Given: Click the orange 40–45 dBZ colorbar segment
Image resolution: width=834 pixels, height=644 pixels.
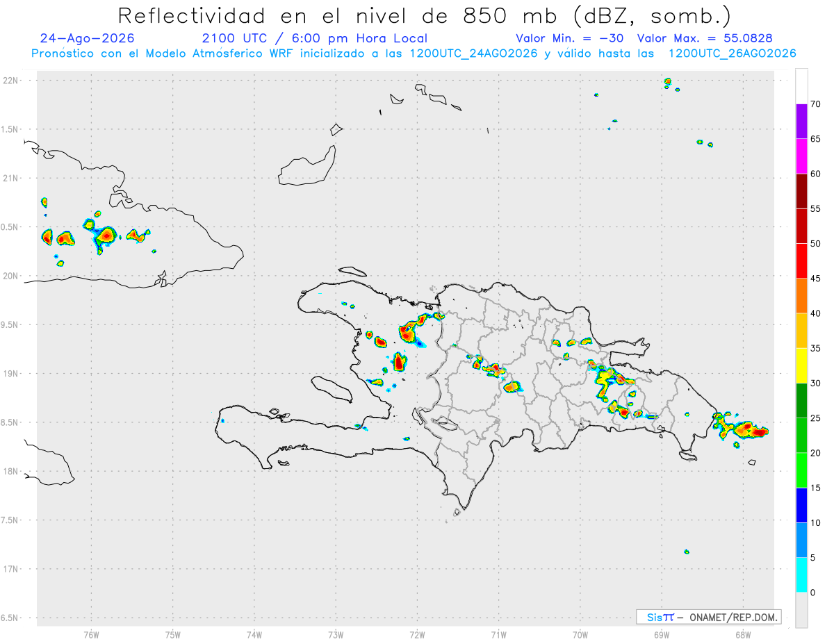Looking at the screenshot, I should pos(801,296).
